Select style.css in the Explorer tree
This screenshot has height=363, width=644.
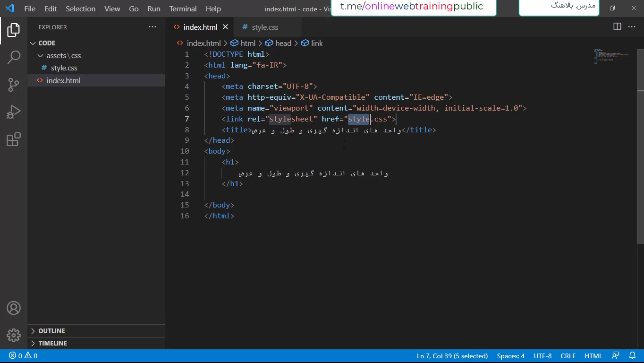(64, 68)
